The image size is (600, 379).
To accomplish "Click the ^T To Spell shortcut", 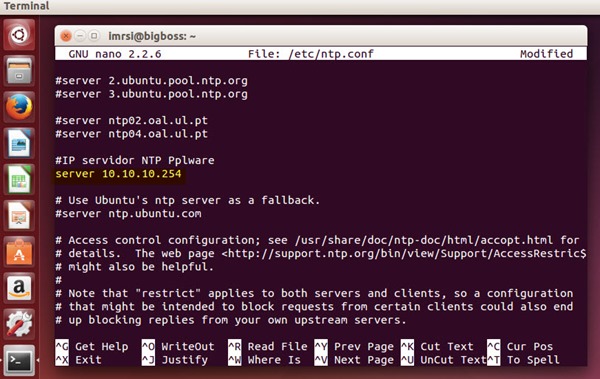I will [x=523, y=360].
